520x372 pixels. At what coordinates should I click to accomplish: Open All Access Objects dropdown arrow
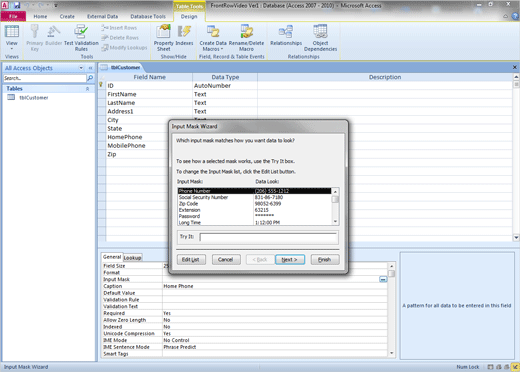pos(81,68)
